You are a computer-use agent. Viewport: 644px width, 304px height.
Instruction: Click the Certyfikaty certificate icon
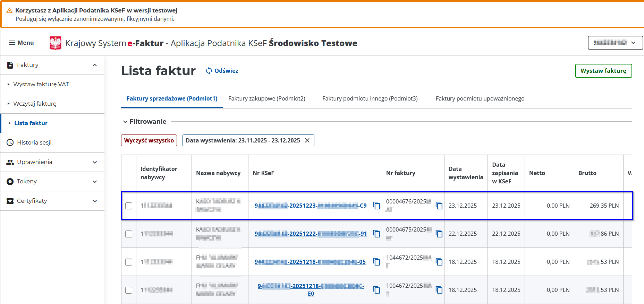tap(10, 201)
